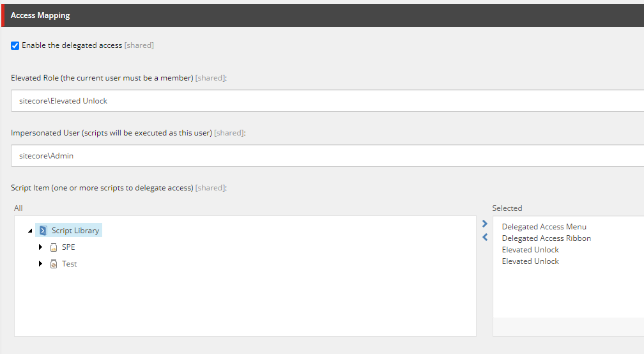
Task: Click the 'Enable the delegated access' label text
Action: (72, 45)
